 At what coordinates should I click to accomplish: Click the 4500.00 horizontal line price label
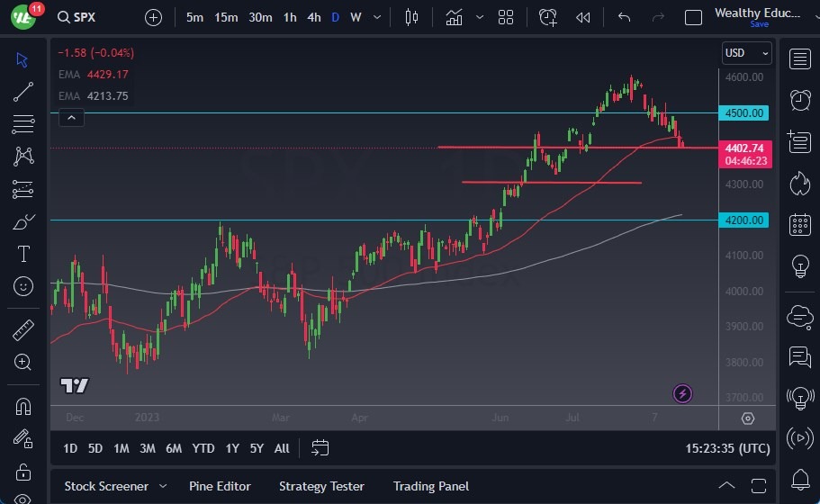pyautogui.click(x=743, y=113)
